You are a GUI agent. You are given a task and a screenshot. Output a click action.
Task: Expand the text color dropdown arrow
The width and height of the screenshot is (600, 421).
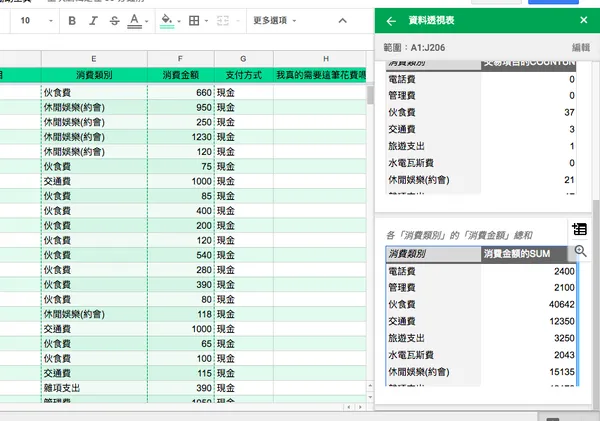click(147, 21)
